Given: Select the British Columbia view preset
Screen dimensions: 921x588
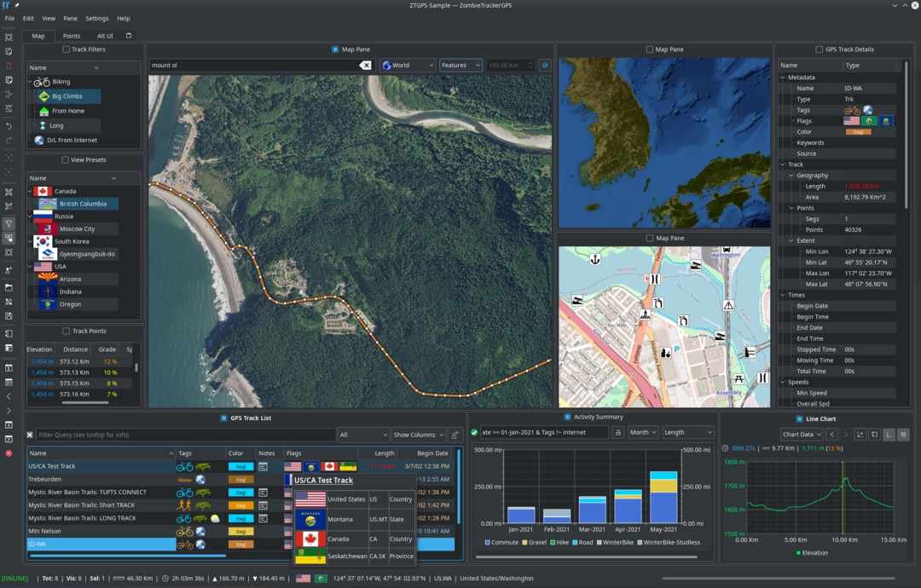Looking at the screenshot, I should click(x=83, y=204).
